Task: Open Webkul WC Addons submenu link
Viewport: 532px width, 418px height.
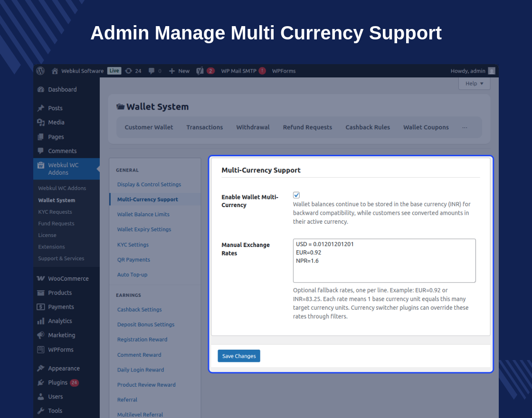Action: point(62,188)
